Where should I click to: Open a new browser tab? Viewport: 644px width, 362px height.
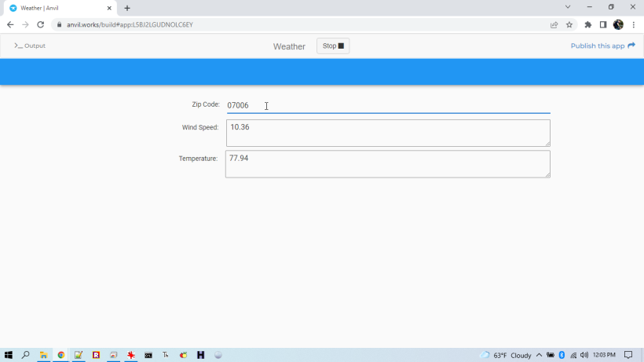pos(127,8)
